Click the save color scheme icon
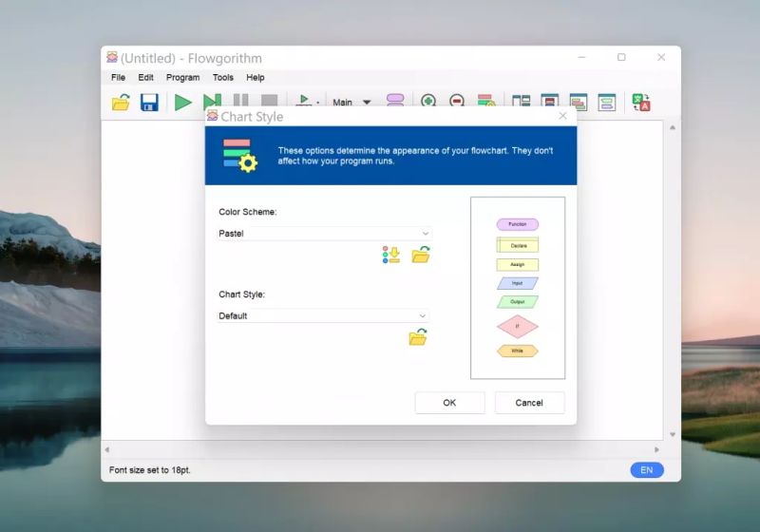The height and width of the screenshot is (532, 760). [x=391, y=255]
